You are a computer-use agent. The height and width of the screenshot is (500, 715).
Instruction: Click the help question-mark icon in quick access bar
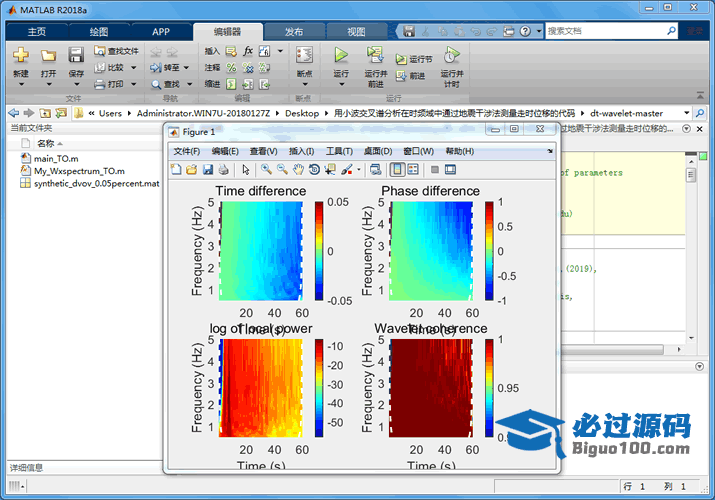525,31
